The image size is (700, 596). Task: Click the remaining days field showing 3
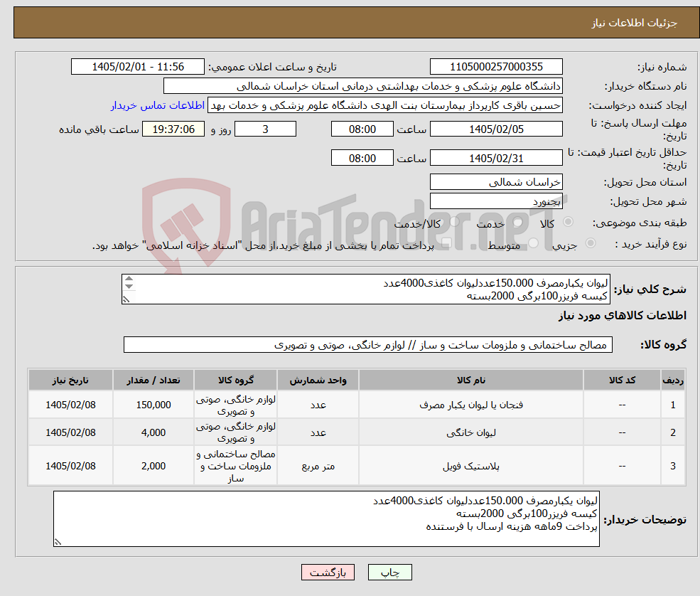coord(265,129)
